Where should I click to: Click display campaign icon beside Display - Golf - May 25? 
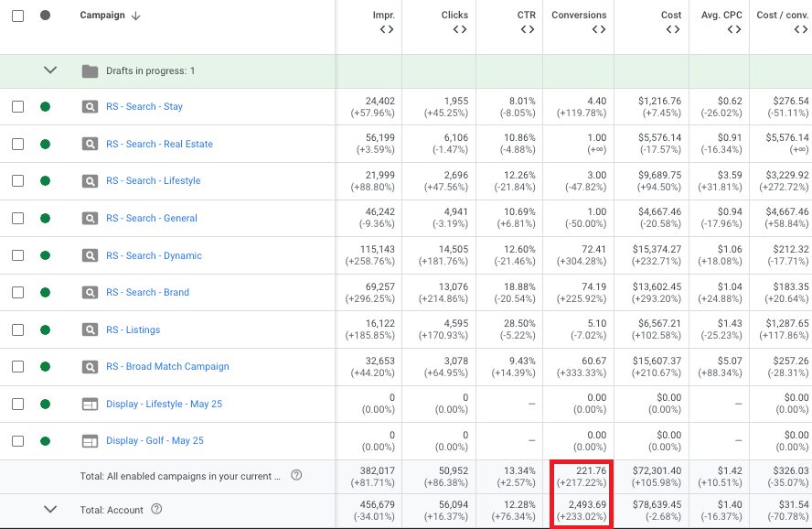pos(91,441)
